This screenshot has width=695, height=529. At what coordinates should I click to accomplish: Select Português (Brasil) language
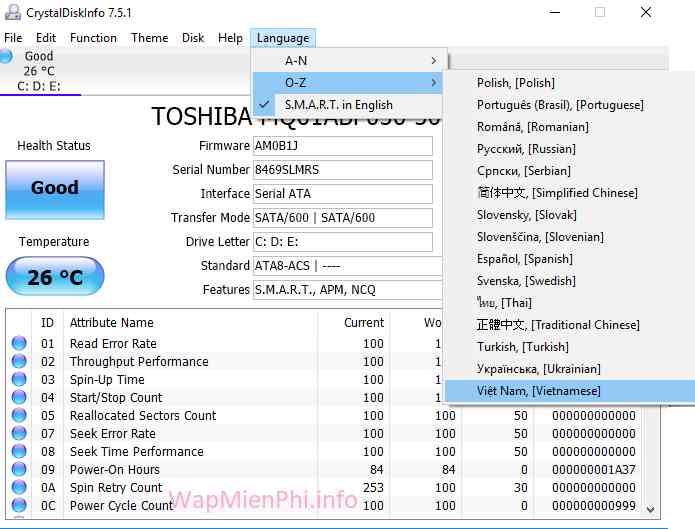click(x=570, y=105)
